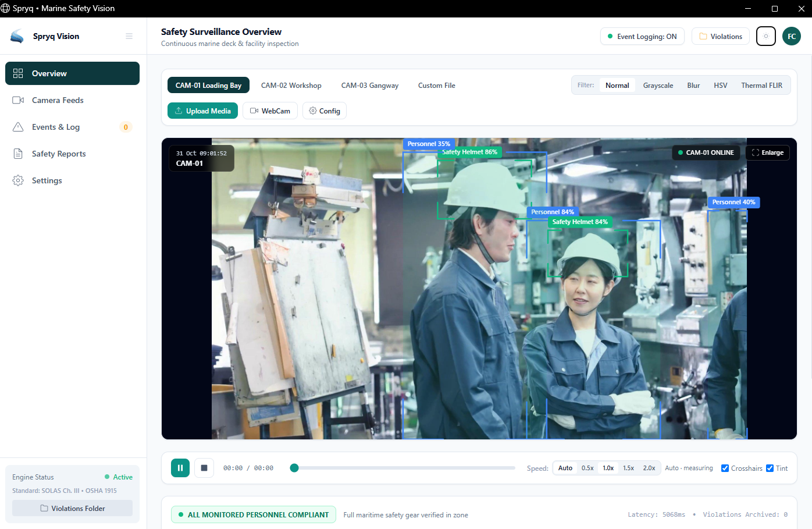Open Safety Reports page
Viewport: 812px width, 529px height.
click(72, 154)
